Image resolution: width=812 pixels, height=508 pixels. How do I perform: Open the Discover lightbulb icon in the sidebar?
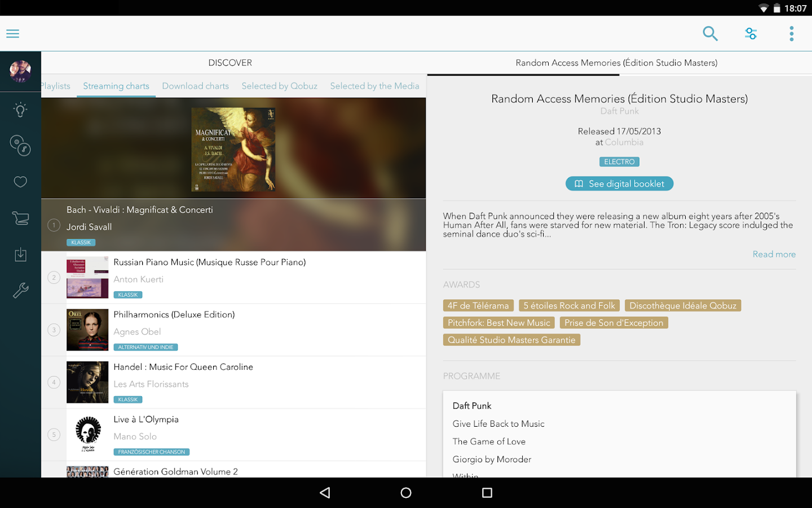point(20,110)
